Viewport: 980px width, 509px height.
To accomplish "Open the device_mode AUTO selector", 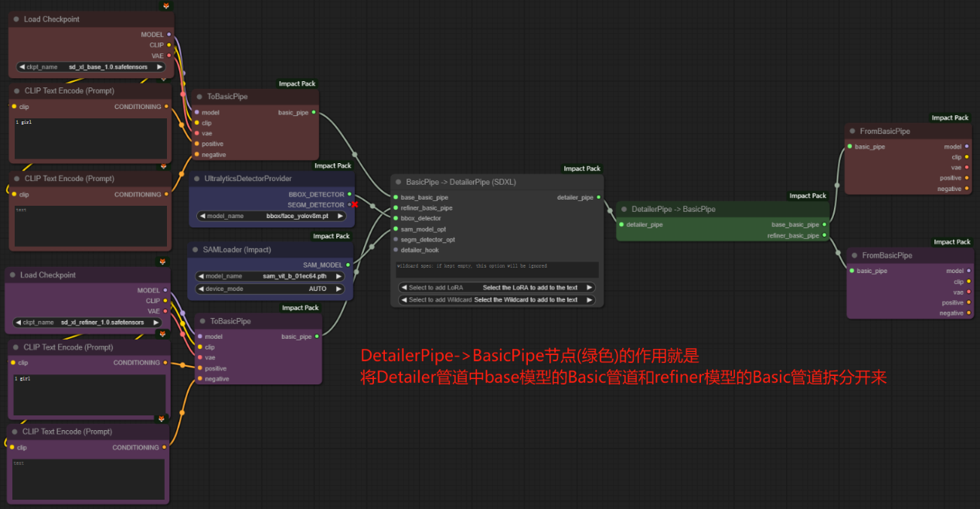I will coord(271,289).
